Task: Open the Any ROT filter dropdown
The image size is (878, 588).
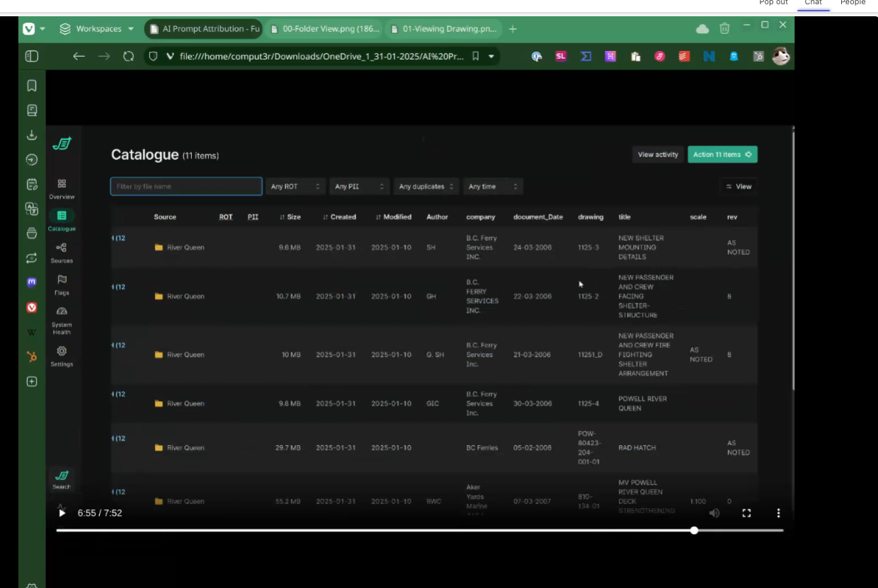Action: [295, 187]
